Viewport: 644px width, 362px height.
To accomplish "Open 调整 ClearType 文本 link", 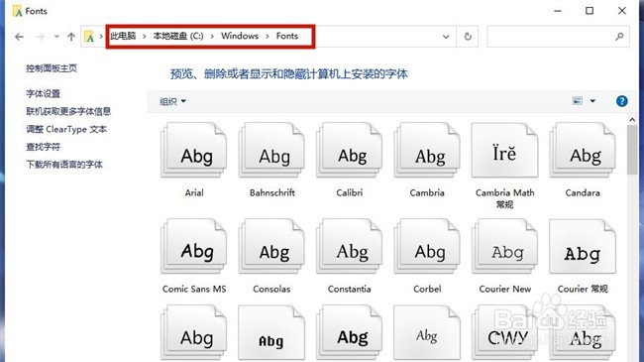I will point(66,129).
